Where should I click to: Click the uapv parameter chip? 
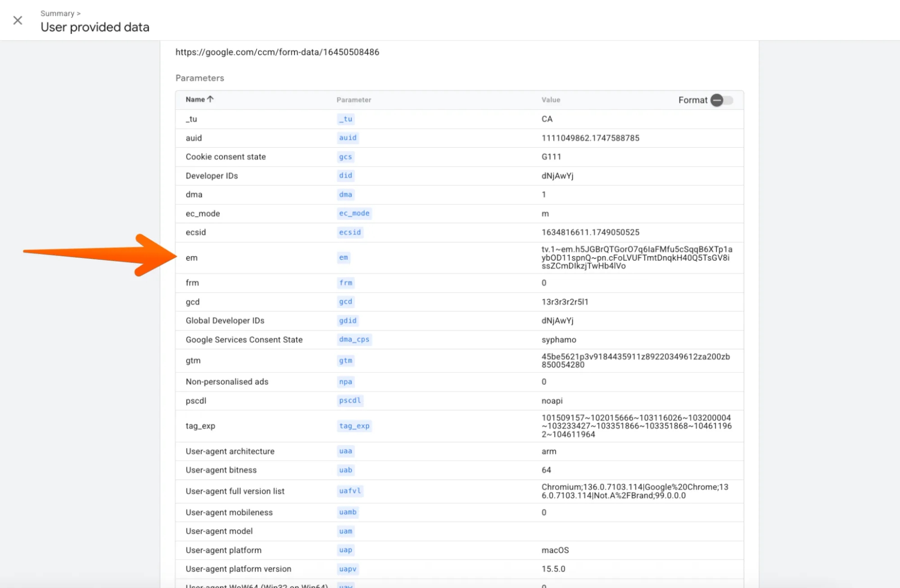[x=348, y=569]
